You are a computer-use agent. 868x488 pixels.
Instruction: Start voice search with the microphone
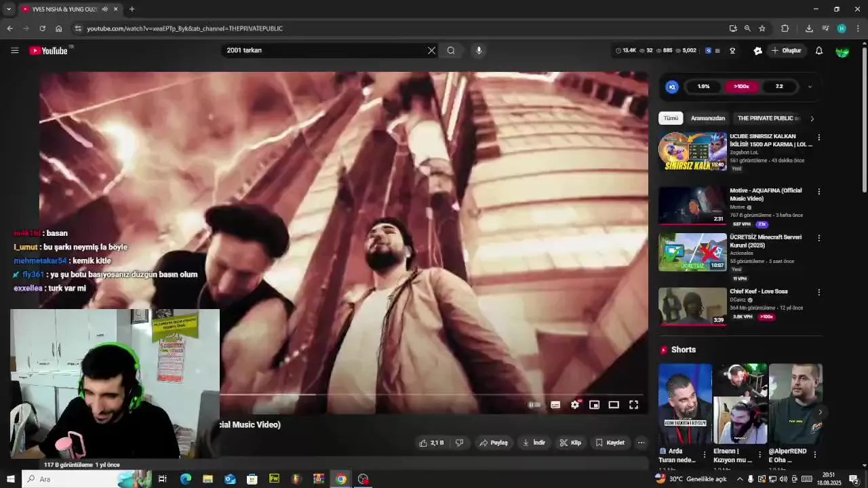pos(479,50)
